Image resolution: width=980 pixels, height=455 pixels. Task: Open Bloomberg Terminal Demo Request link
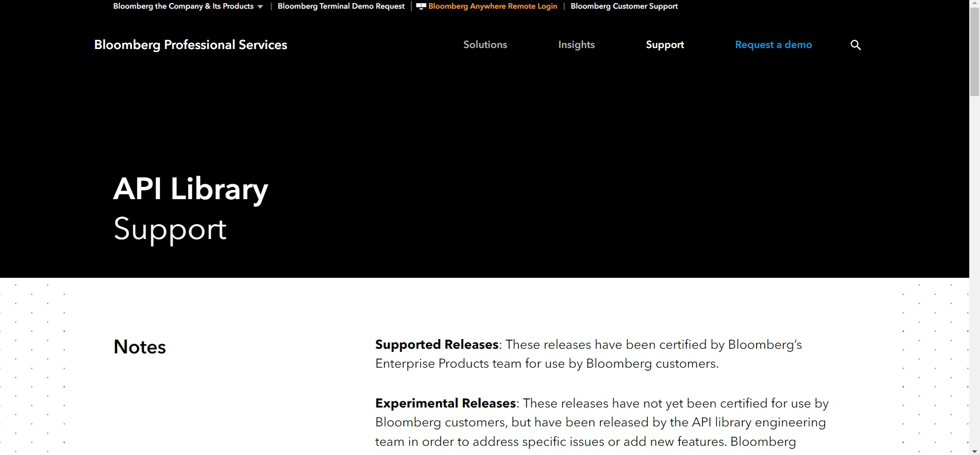341,6
